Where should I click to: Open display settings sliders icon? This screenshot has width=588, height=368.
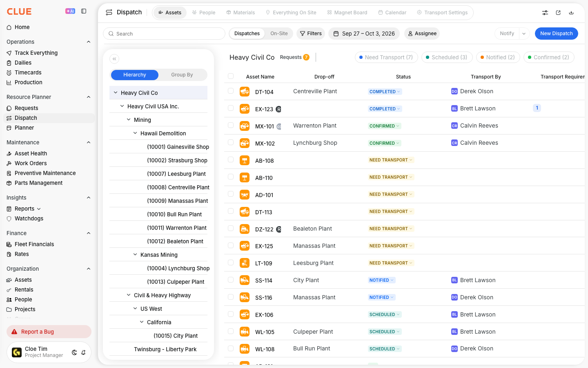545,13
